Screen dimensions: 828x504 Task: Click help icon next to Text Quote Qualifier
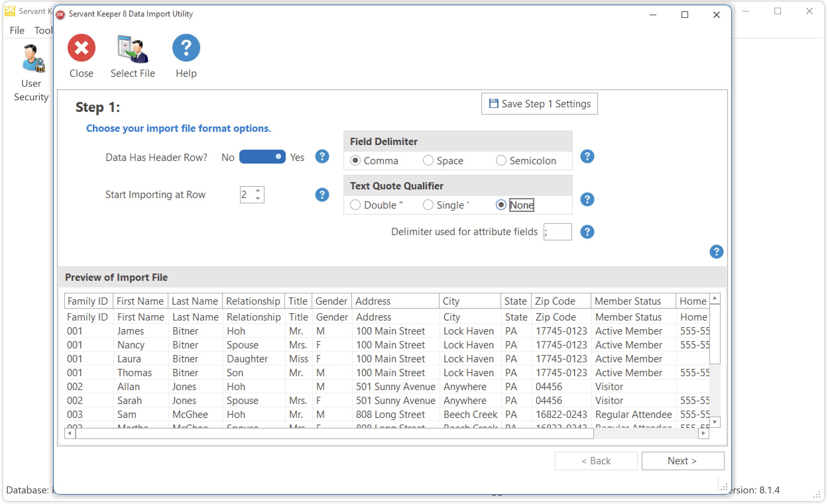point(587,200)
